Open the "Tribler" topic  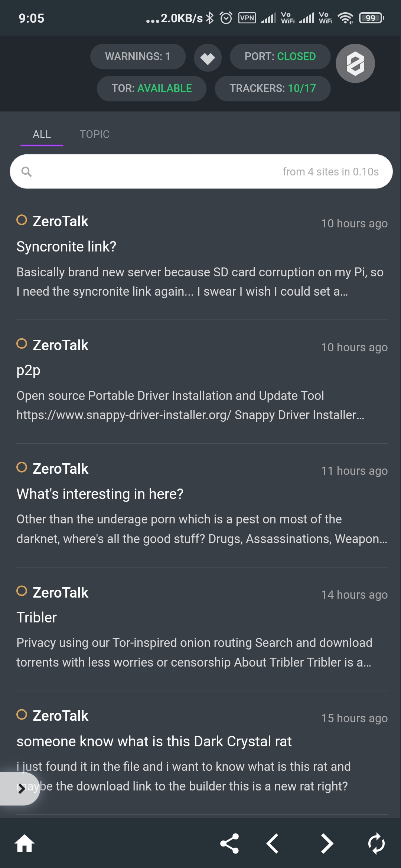[37, 618]
